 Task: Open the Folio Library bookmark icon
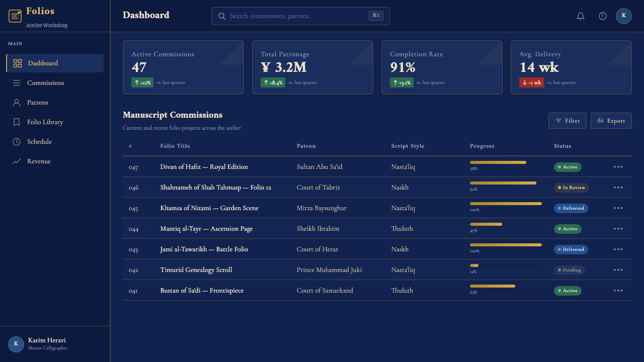coord(17,122)
